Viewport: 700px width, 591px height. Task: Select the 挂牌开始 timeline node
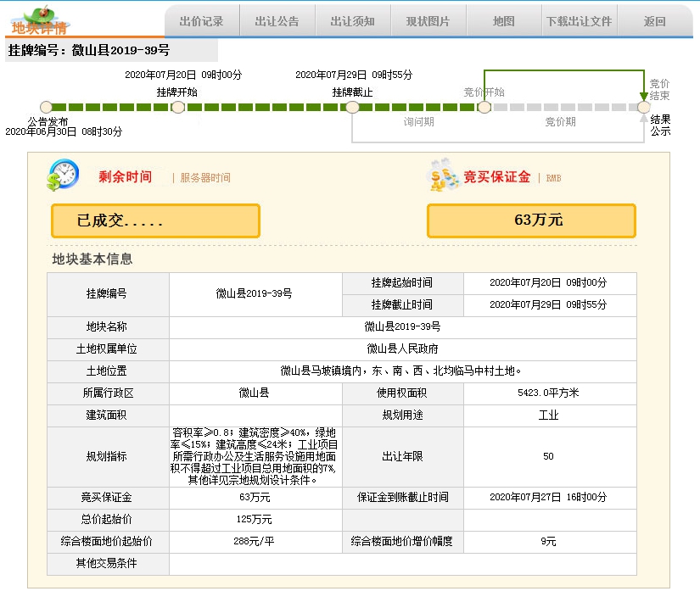(x=178, y=107)
